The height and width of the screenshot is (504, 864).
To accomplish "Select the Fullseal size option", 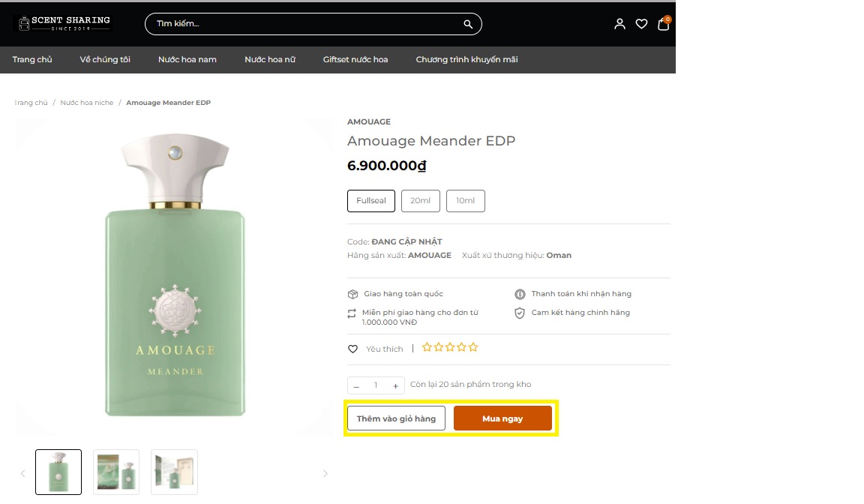I will pos(370,200).
